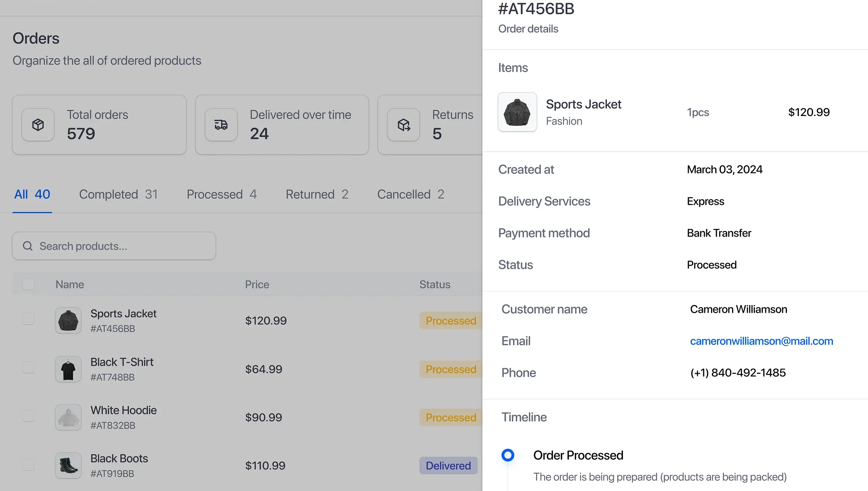Click the delivery truck icon on Delivered card
Screen dimensions: 868x491
pos(221,125)
